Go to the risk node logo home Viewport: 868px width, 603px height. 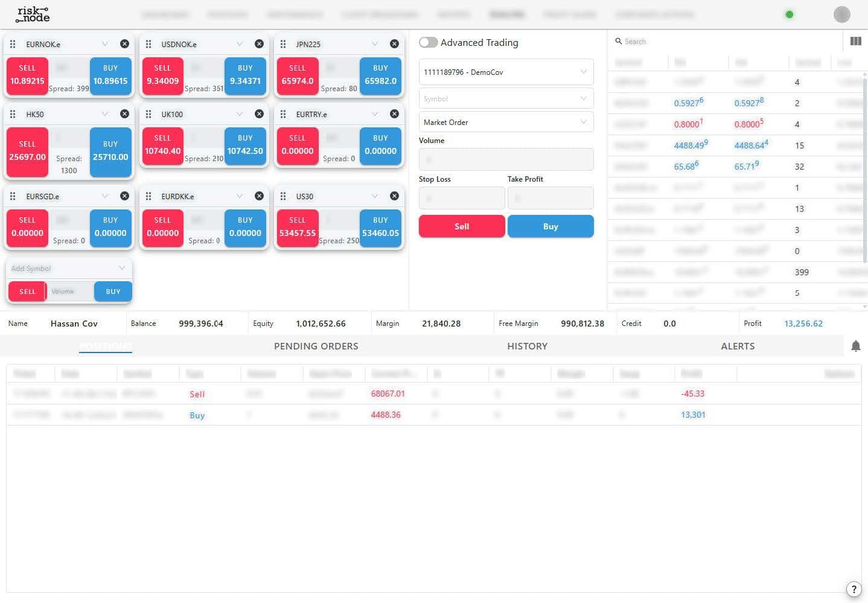tap(33, 14)
